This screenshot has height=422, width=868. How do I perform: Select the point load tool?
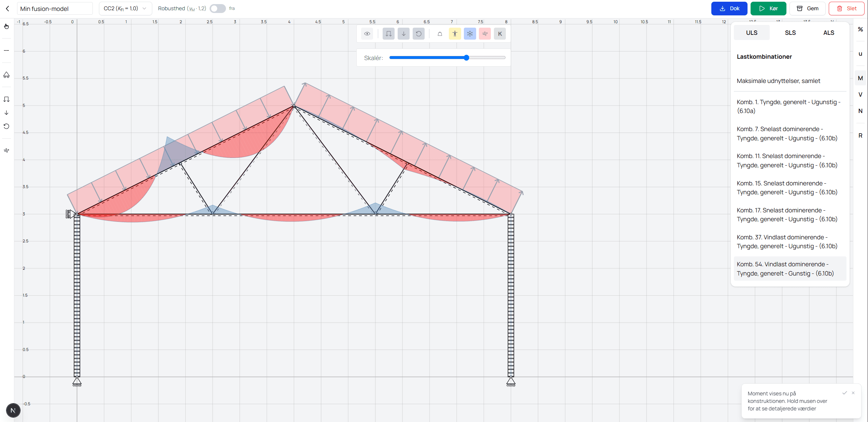pos(6,112)
